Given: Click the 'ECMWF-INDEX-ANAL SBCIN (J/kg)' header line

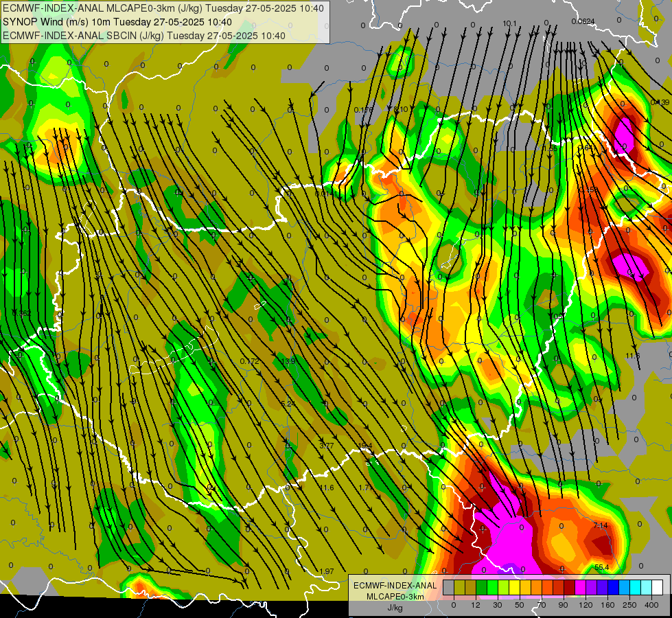Looking at the screenshot, I should (x=144, y=36).
